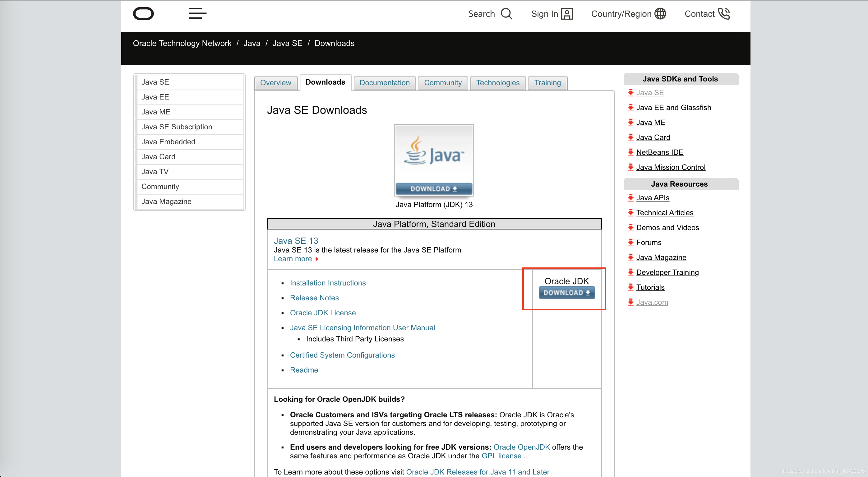The image size is (868, 477).
Task: Select Java SE in left sidebar
Action: point(189,82)
